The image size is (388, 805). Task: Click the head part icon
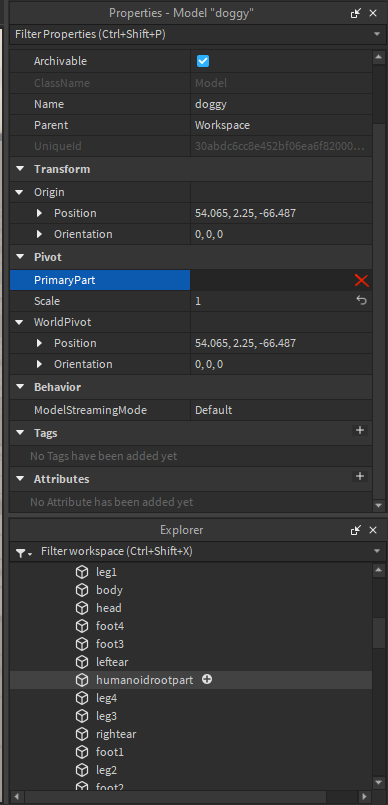pyautogui.click(x=82, y=608)
